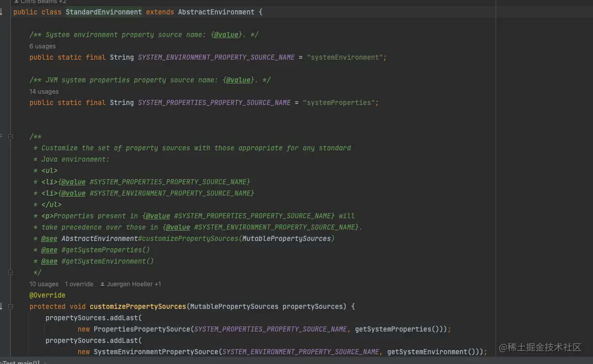Click the closing </ul> tag in the Javadoc
593x364 pixels.
point(51,204)
